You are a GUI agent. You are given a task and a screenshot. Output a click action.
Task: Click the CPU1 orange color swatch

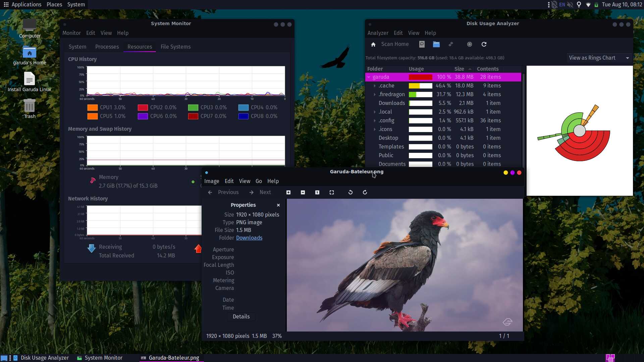point(92,108)
